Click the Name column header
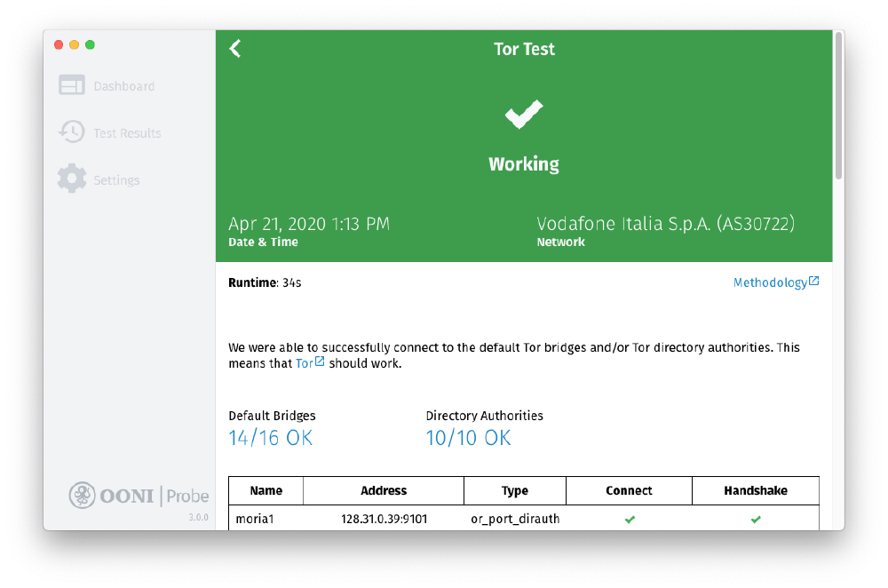 pyautogui.click(x=266, y=489)
